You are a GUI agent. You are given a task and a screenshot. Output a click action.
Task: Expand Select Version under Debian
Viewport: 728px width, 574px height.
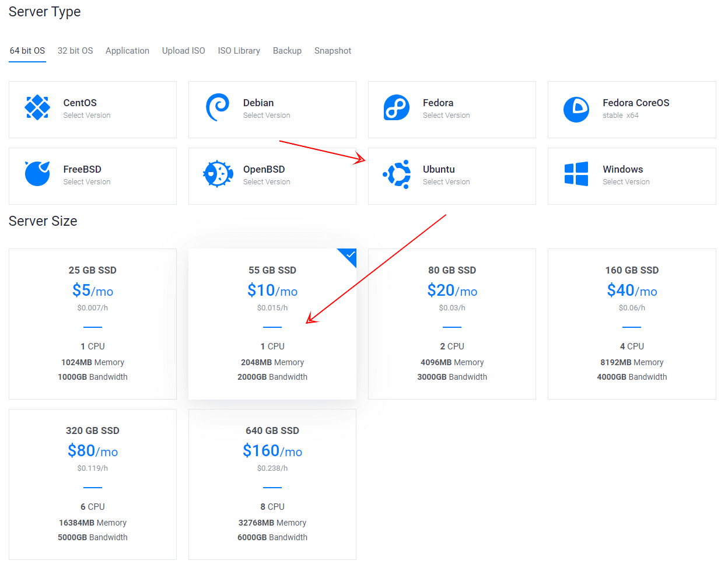click(267, 116)
